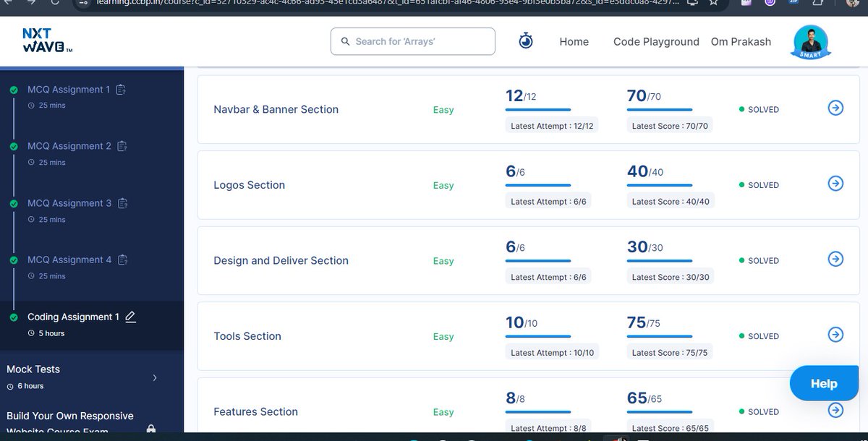Click the progress bar under 70/70
Viewport: 868px width, 441px height.
(x=660, y=110)
